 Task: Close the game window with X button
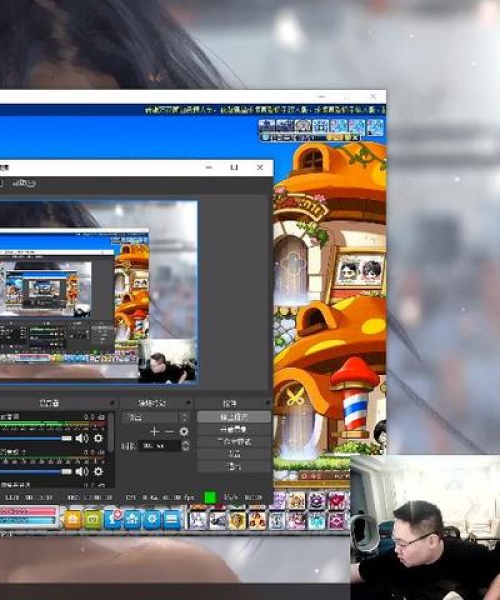point(373,96)
